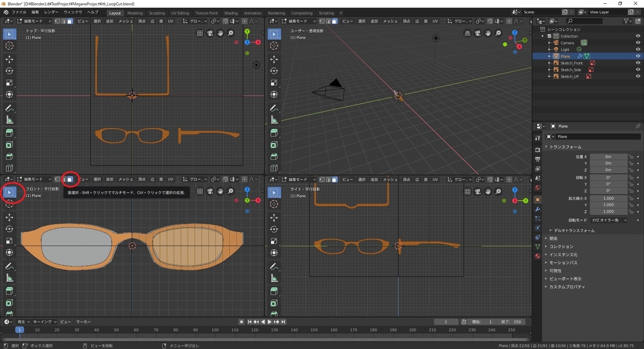Expand the Camera item in the outliner
This screenshot has height=349, width=644.
coord(550,43)
